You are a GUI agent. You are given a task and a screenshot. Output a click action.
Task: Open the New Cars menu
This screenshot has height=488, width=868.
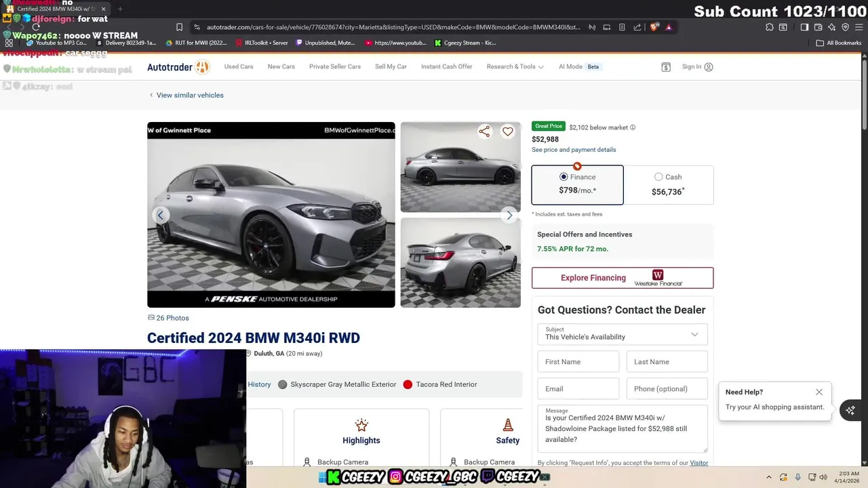pos(281,66)
